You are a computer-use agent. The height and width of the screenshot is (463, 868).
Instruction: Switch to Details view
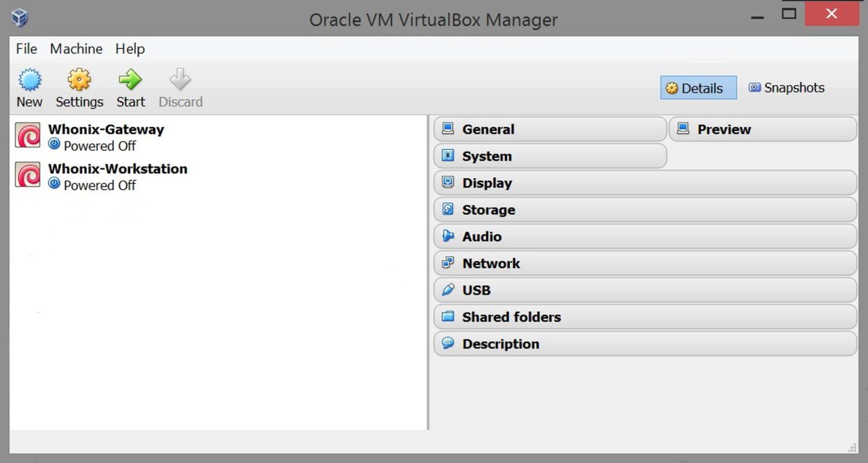coord(698,88)
